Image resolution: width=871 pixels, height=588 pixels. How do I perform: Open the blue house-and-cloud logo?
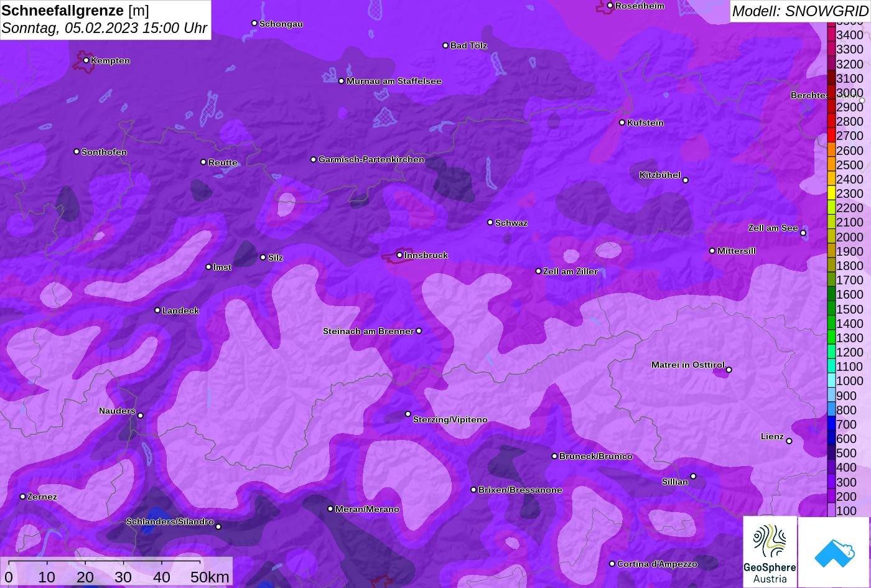834,552
